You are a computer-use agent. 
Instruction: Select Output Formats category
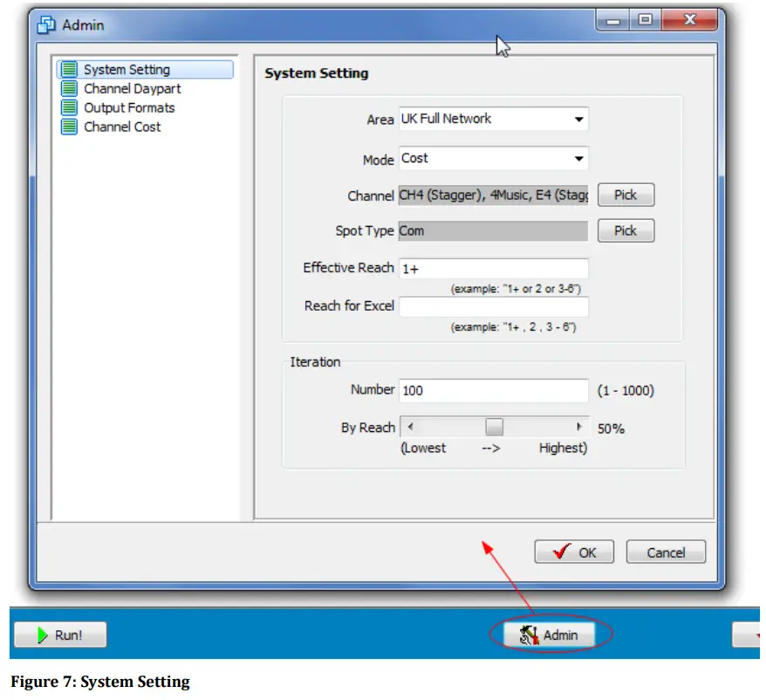128,107
